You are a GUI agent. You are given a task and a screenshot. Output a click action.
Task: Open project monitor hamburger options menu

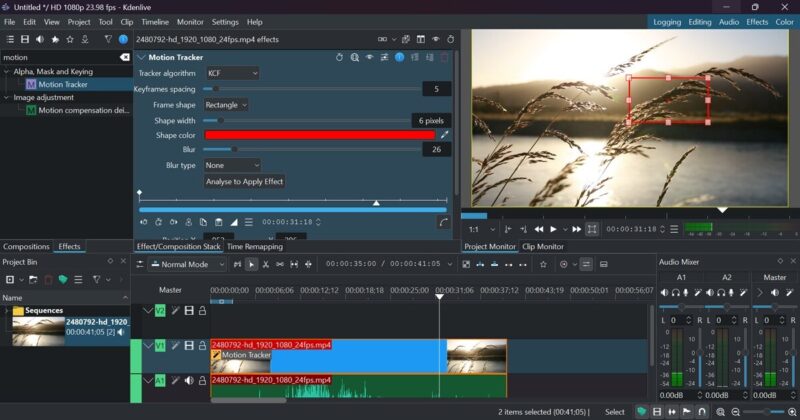[x=674, y=229]
